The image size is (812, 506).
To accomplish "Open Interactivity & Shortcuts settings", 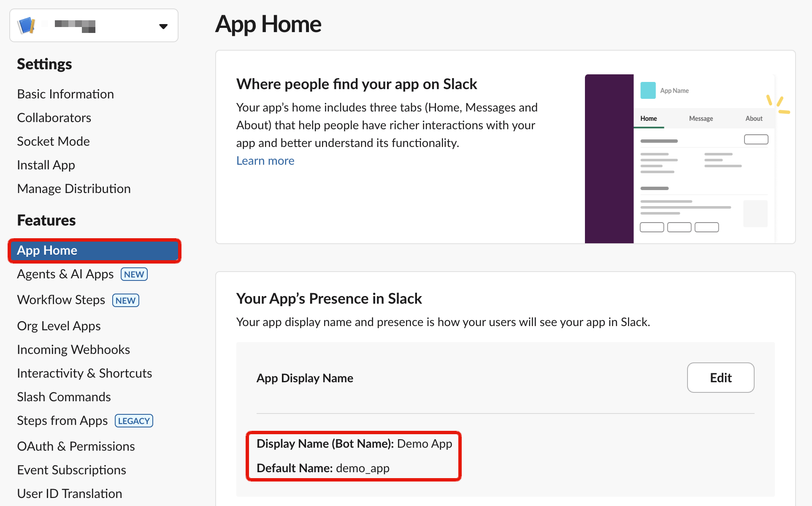I will pos(84,373).
